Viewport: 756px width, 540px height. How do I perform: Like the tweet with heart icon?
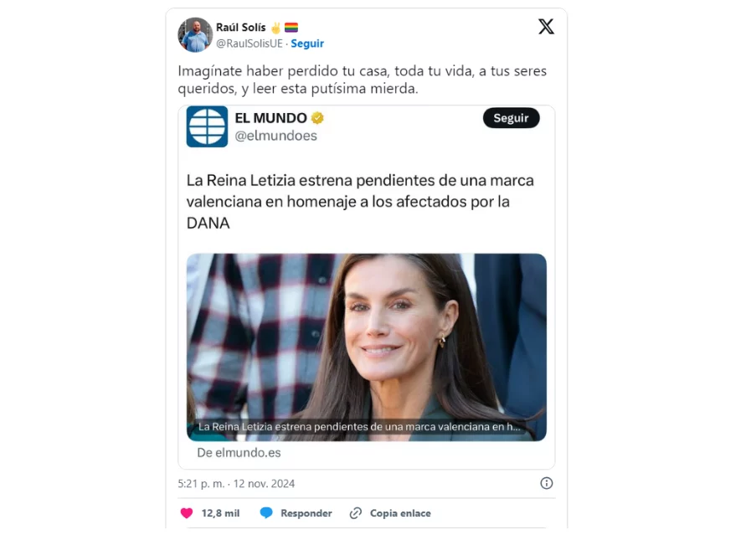(187, 513)
